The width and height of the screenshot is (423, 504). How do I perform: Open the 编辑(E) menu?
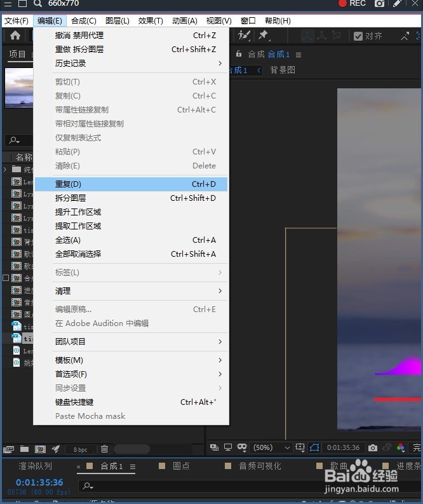[x=50, y=20]
